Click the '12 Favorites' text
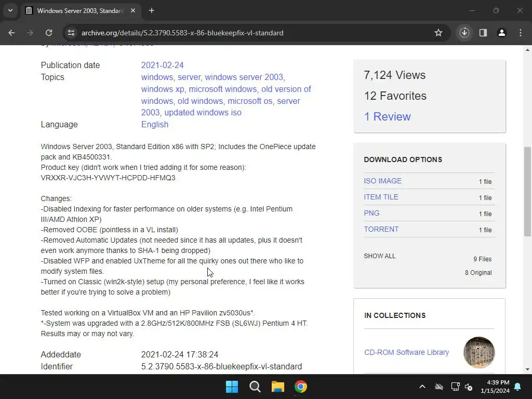Image resolution: width=532 pixels, height=399 pixels. (395, 96)
